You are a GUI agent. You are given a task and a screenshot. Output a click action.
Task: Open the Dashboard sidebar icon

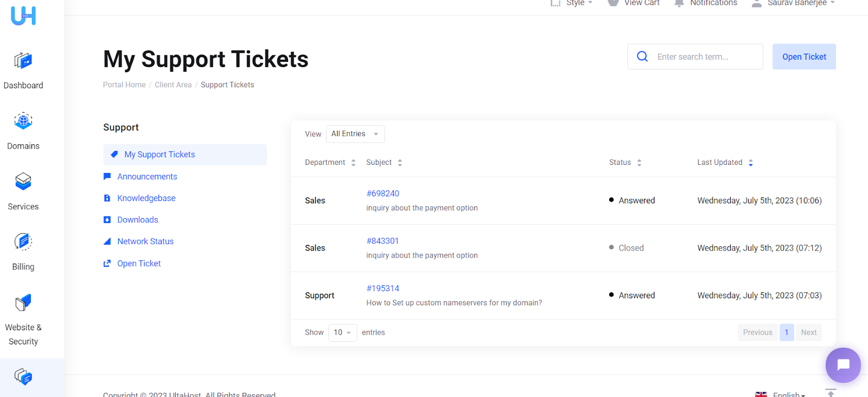pyautogui.click(x=23, y=60)
